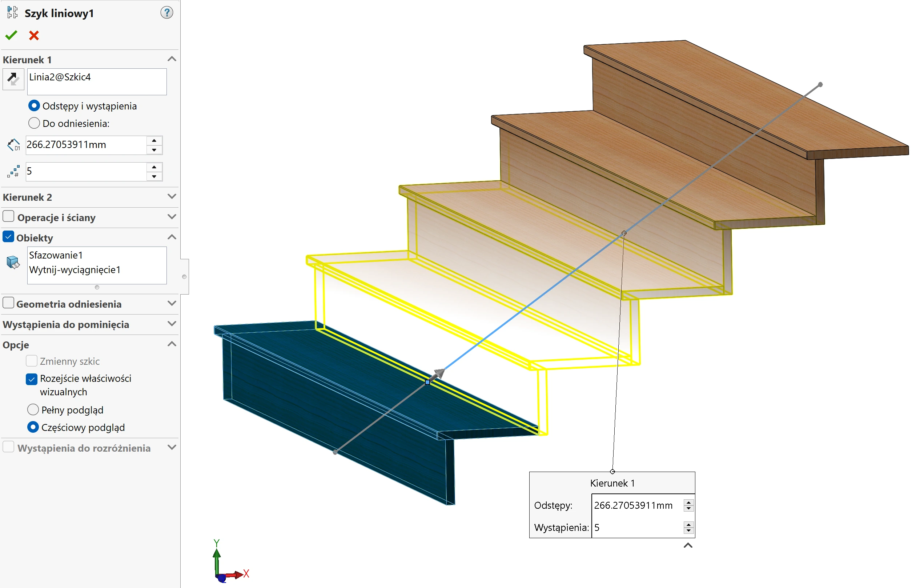Collapse the Obiekty section chevron
The height and width of the screenshot is (588, 924).
[x=172, y=237]
